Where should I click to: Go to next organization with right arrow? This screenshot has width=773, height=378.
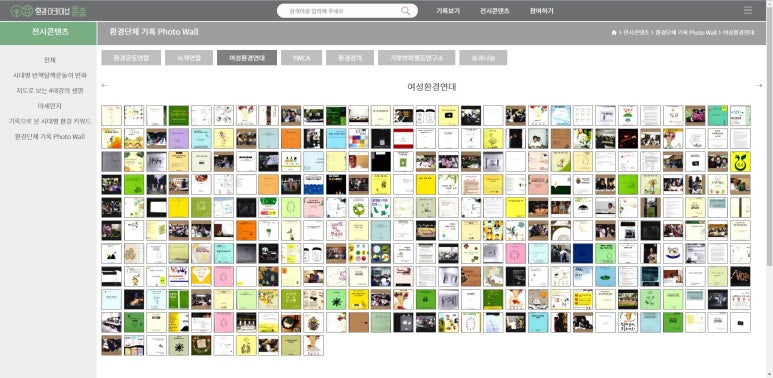click(x=759, y=85)
